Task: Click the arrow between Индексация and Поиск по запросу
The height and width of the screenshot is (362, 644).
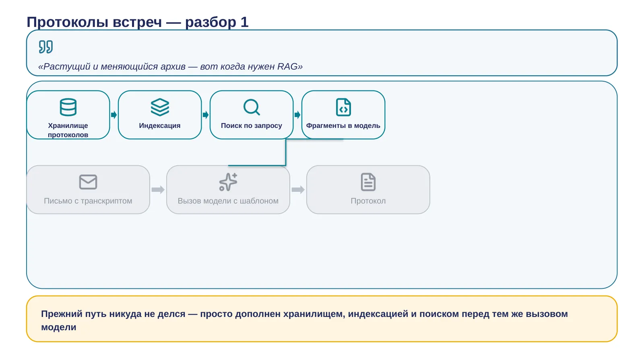Action: click(206, 115)
